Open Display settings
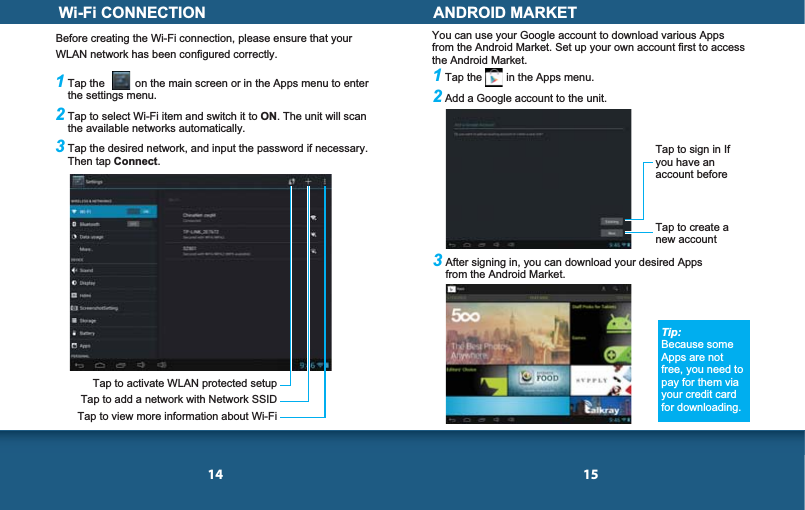The image size is (805, 510). pos(113,283)
